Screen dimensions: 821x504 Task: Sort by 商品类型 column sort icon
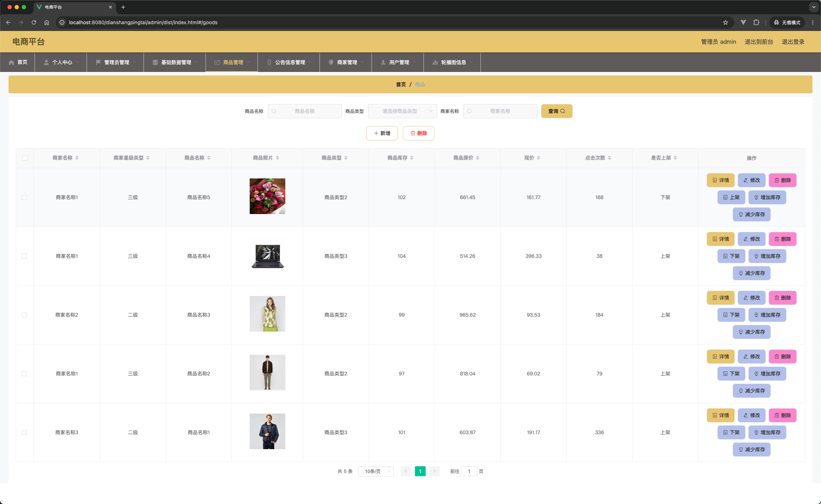click(346, 158)
